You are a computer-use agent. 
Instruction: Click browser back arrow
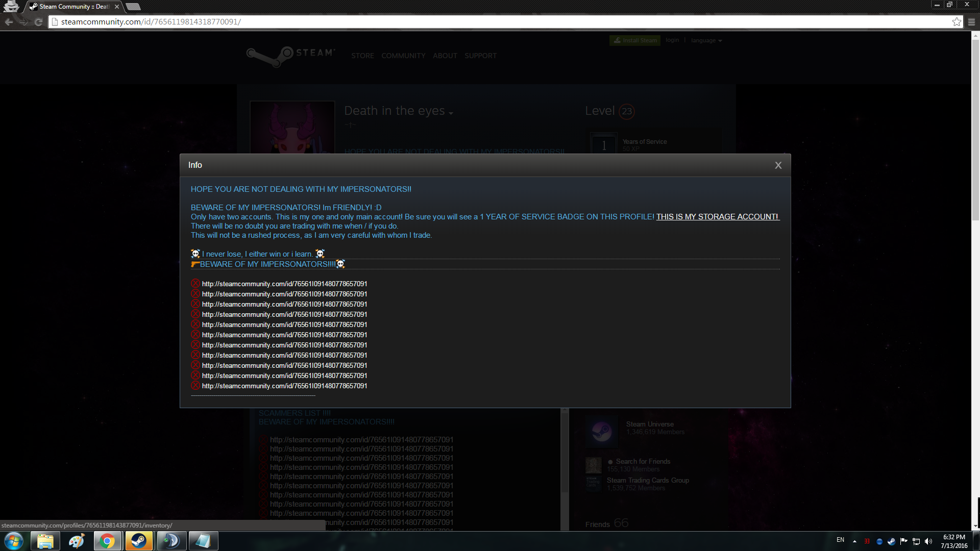click(x=9, y=22)
